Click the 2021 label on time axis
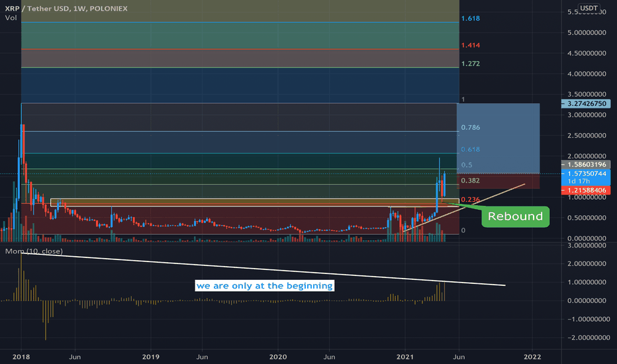The image size is (617, 364). tap(405, 357)
